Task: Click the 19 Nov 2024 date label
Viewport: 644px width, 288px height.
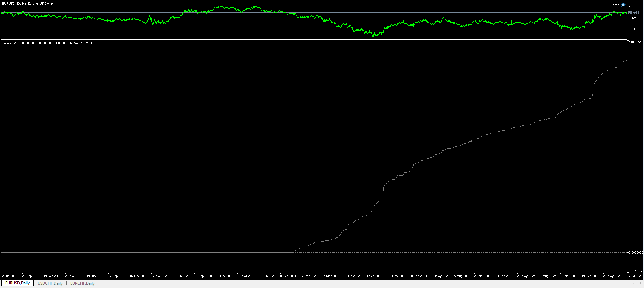Action: 569,276
